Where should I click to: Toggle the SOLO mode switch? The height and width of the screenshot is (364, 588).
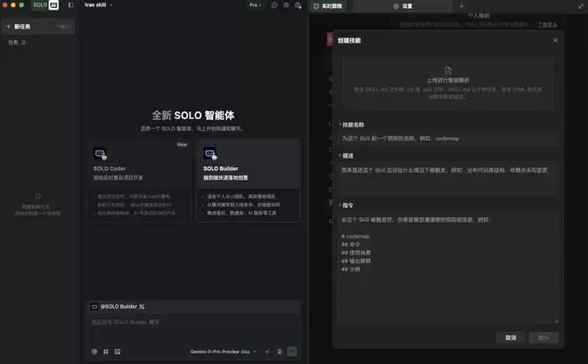pyautogui.click(x=46, y=5)
